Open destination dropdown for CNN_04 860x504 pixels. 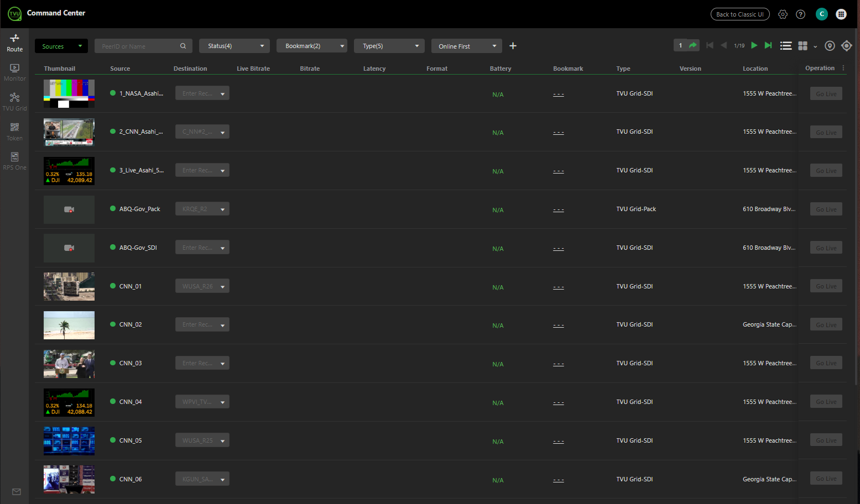click(x=202, y=402)
